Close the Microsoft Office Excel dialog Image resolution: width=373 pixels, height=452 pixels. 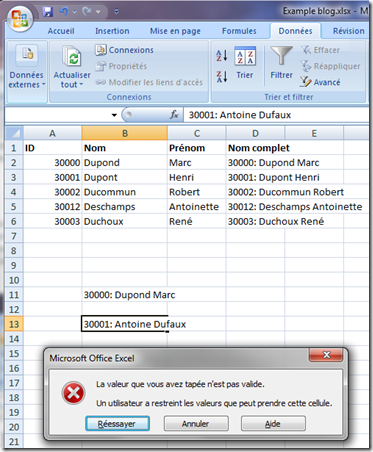pyautogui.click(x=326, y=355)
